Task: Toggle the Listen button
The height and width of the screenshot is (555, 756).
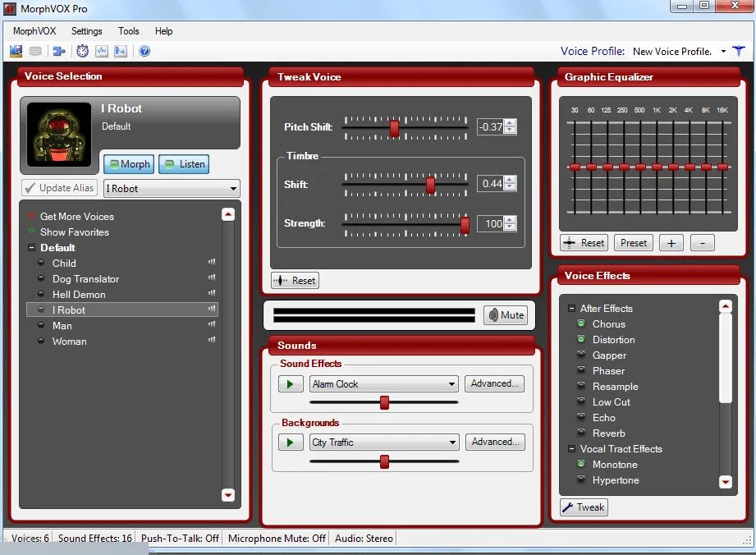Action: tap(184, 164)
